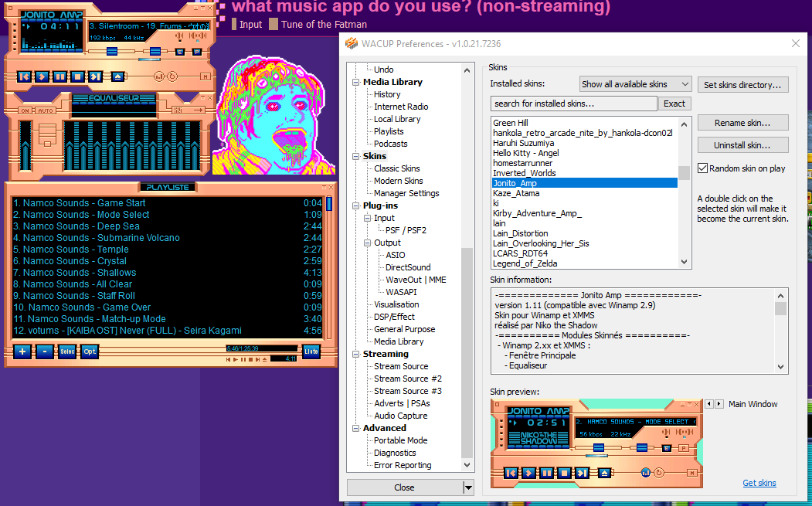Click the previous track button in the player

tap(24, 76)
